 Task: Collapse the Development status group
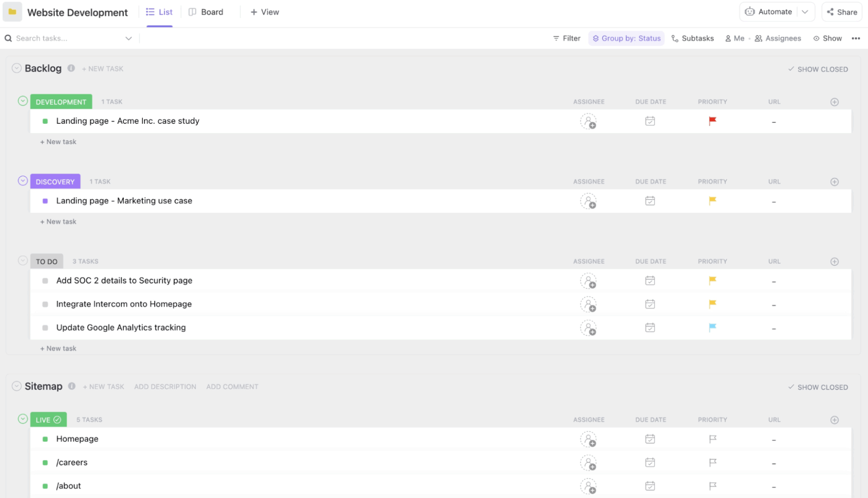[23, 101]
